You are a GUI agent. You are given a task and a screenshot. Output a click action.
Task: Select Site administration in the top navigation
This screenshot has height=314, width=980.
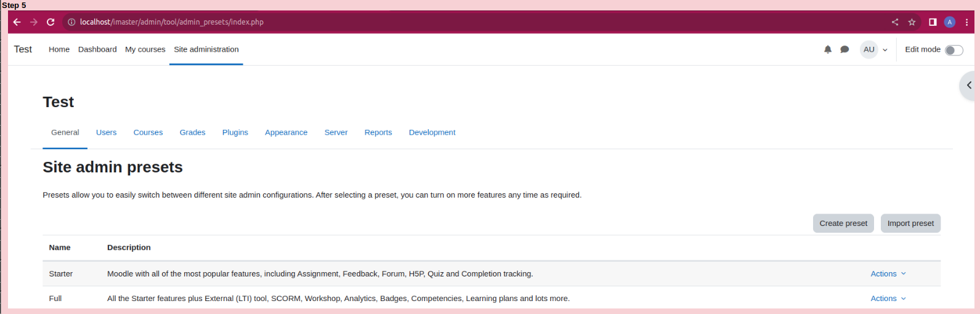206,49
